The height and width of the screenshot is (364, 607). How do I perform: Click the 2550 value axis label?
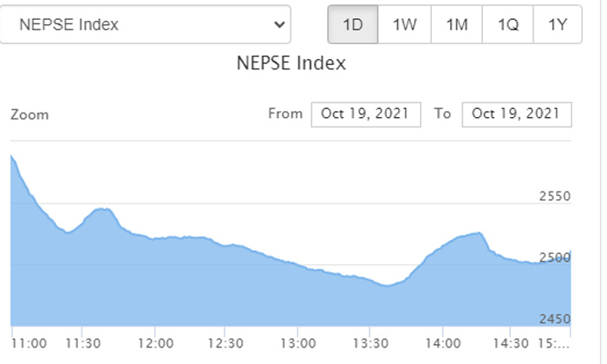coord(554,197)
